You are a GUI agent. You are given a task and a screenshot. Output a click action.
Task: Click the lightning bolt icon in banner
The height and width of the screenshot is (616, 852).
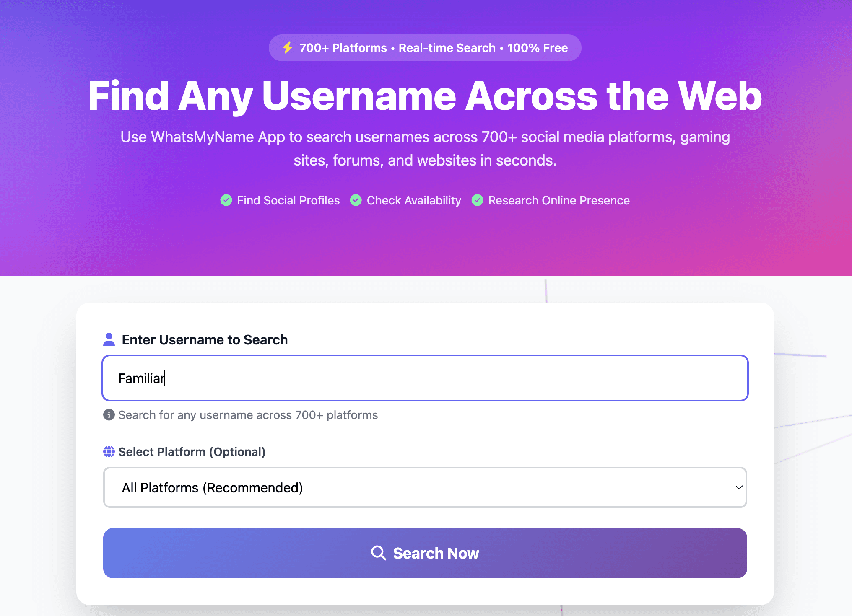click(287, 48)
